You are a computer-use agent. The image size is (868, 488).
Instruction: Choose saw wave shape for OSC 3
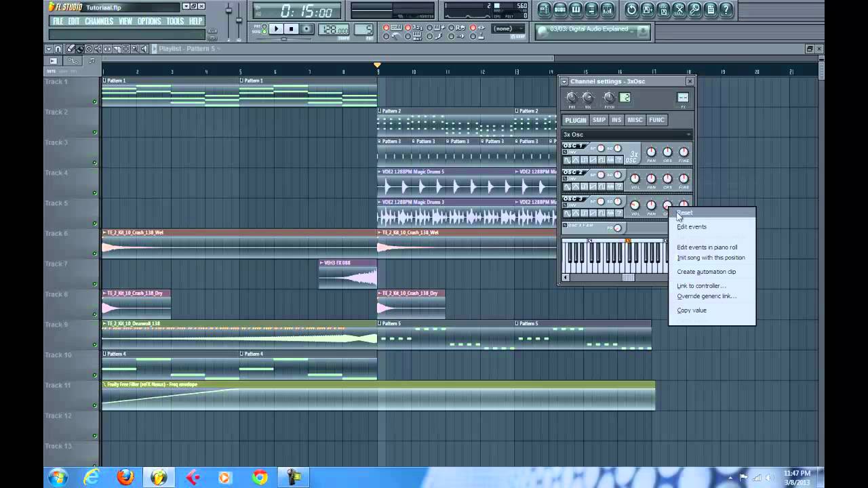[593, 213]
